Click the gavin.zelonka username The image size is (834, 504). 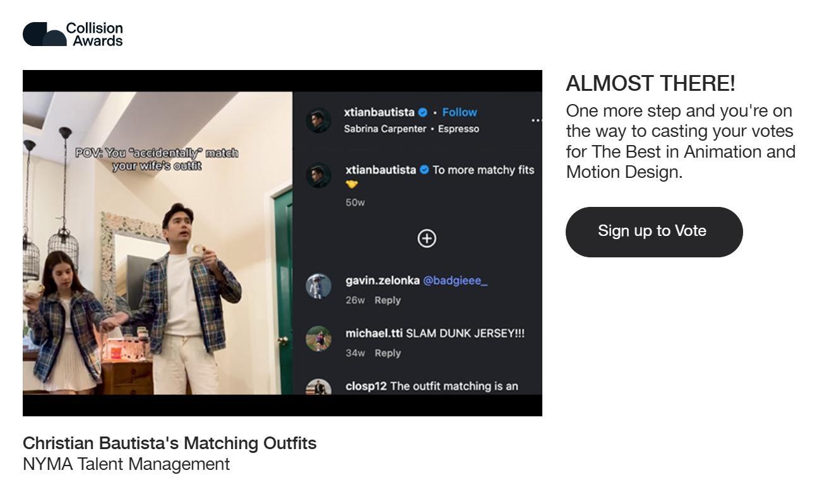(382, 281)
